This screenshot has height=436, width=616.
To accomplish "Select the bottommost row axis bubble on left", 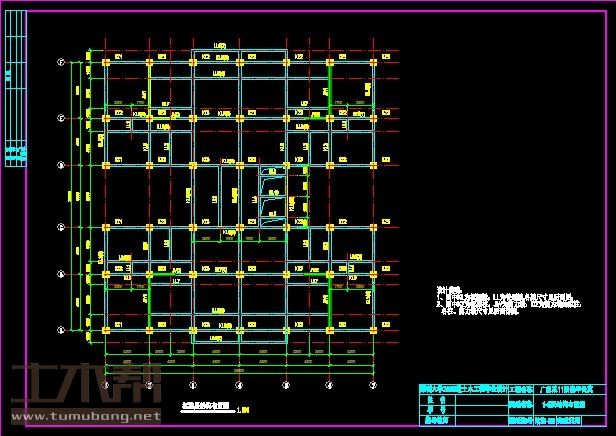I will (x=61, y=329).
